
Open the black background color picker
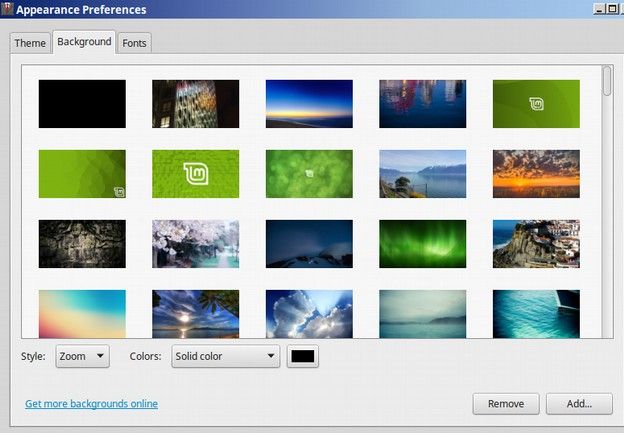pyautogui.click(x=303, y=356)
